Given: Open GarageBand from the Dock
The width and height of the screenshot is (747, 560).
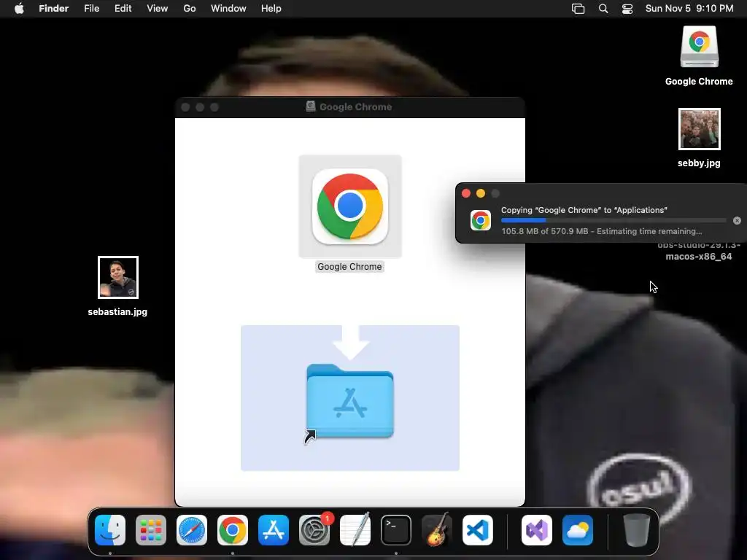Looking at the screenshot, I should [x=437, y=529].
